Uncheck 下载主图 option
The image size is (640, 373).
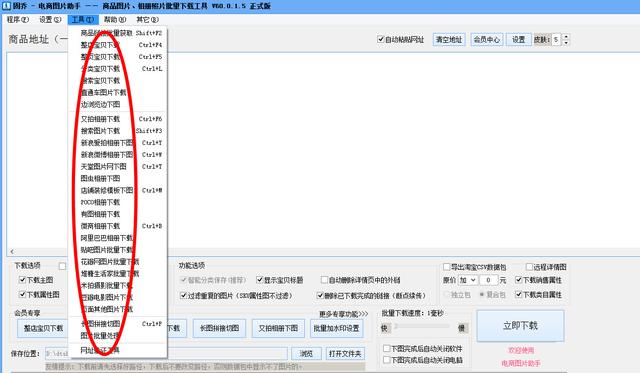(22, 280)
